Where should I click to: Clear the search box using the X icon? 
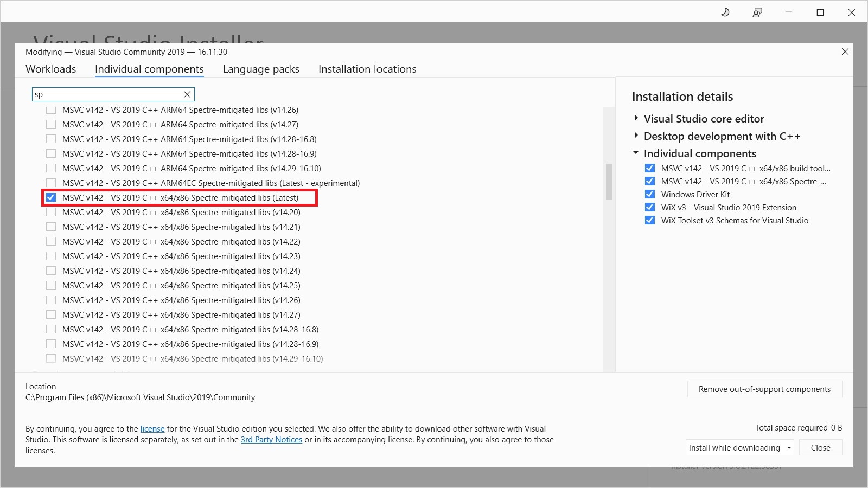[x=187, y=94]
